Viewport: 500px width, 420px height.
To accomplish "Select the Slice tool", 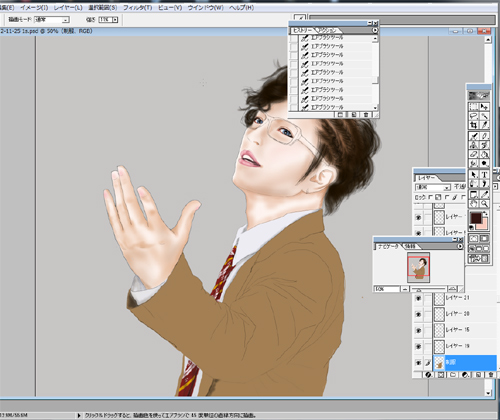I will tap(484, 125).
